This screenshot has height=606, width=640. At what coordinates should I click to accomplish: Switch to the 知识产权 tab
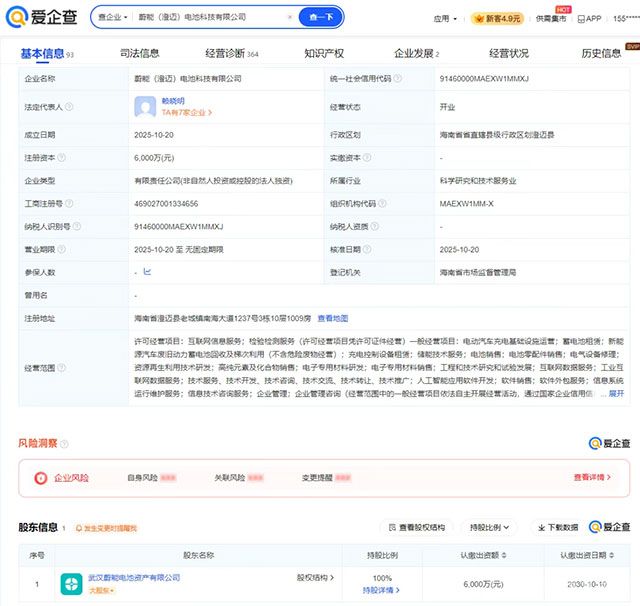click(x=323, y=53)
